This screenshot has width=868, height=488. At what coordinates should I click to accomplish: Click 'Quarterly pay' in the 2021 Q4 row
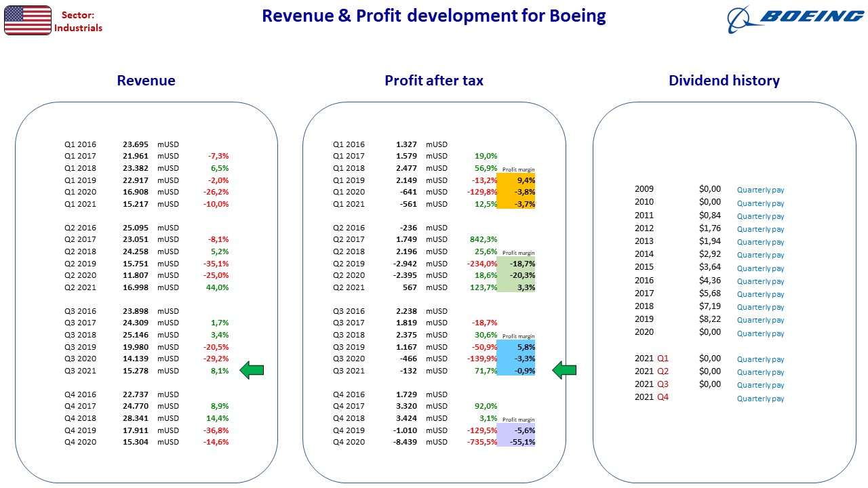click(x=761, y=398)
